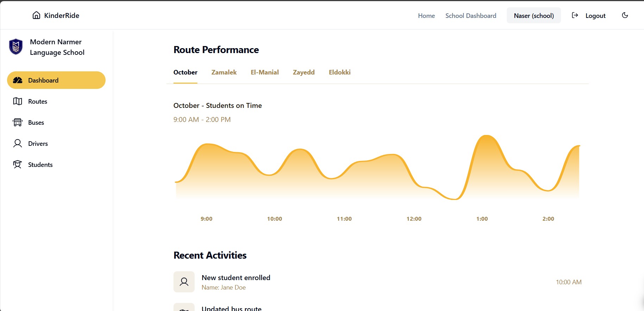Click the logout arrow icon

[x=575, y=15]
